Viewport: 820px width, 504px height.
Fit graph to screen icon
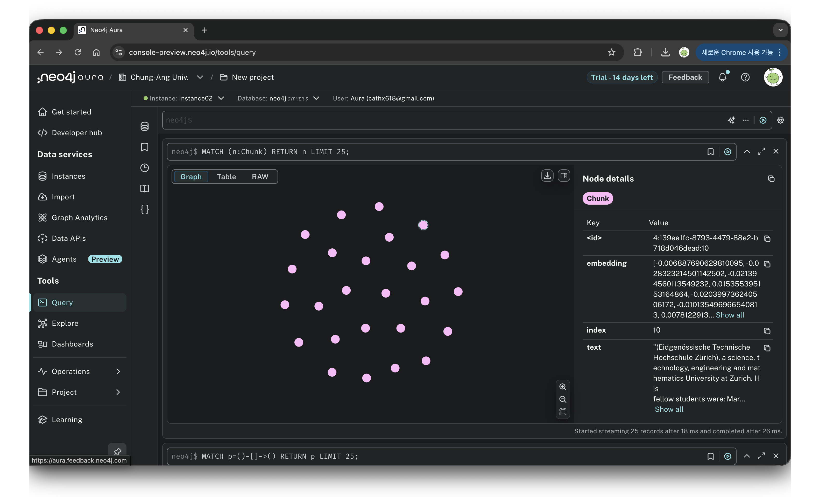563,412
